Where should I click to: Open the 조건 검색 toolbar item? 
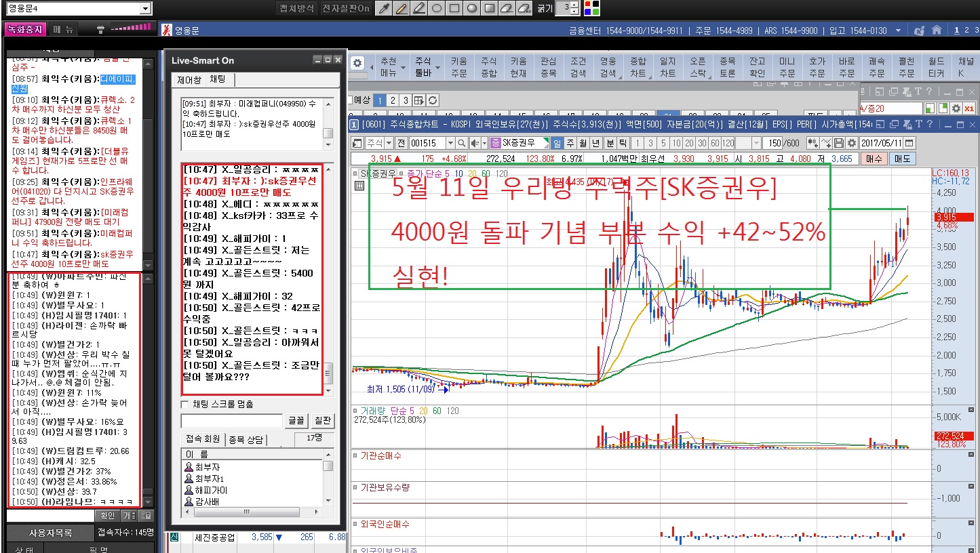click(x=578, y=66)
